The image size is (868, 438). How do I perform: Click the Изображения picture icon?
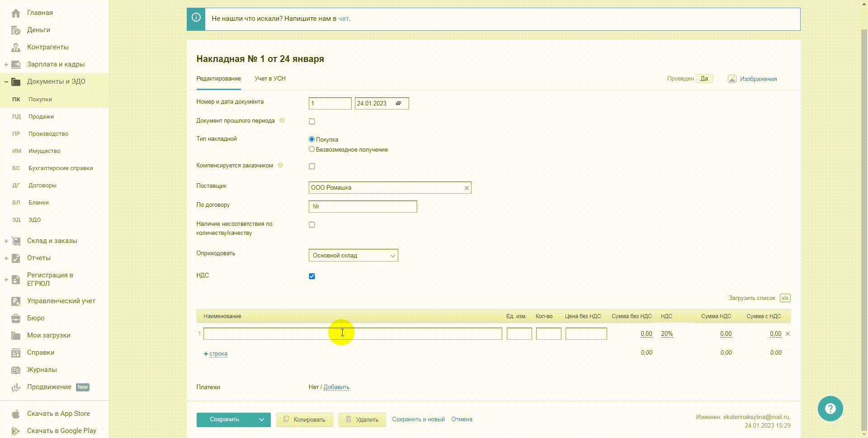pos(732,79)
